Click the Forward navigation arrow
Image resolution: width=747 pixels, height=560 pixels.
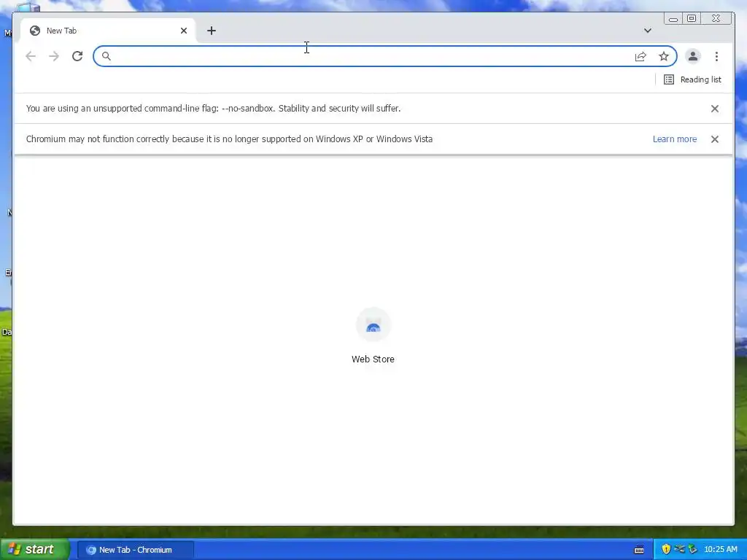coord(54,56)
